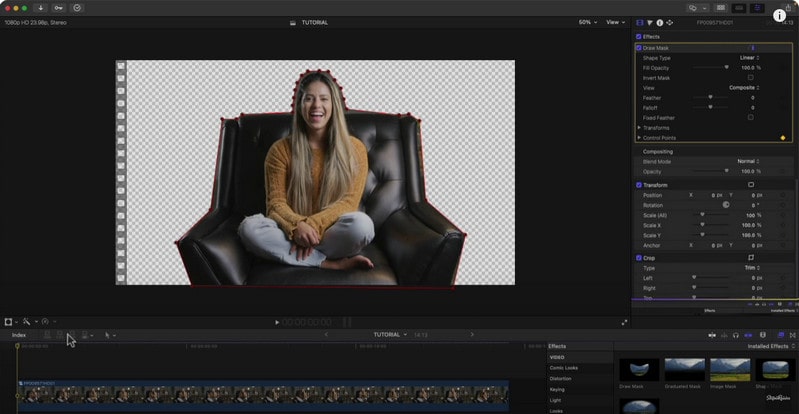The image size is (799, 414).
Task: Open the Keyword Editor key icon
Action: tap(59, 8)
